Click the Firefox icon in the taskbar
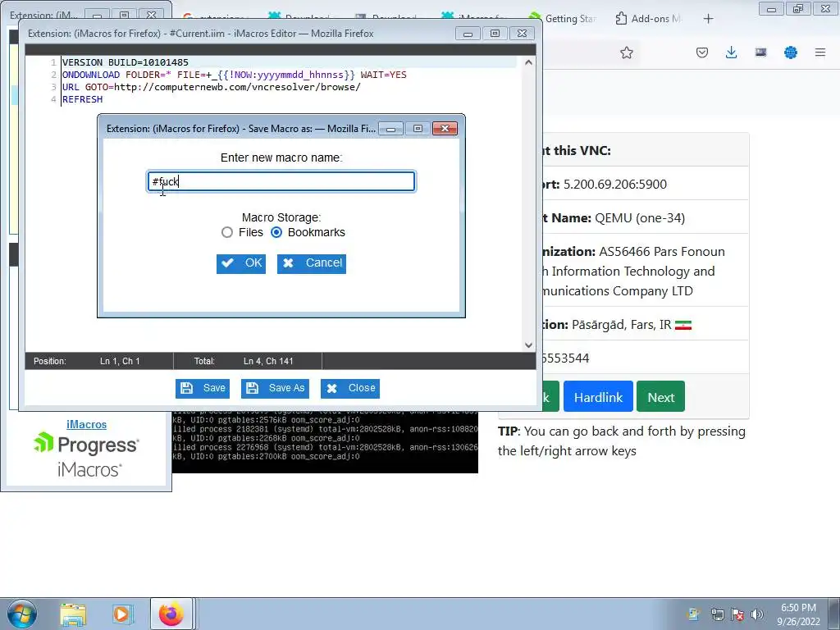840x630 pixels. coord(171,614)
